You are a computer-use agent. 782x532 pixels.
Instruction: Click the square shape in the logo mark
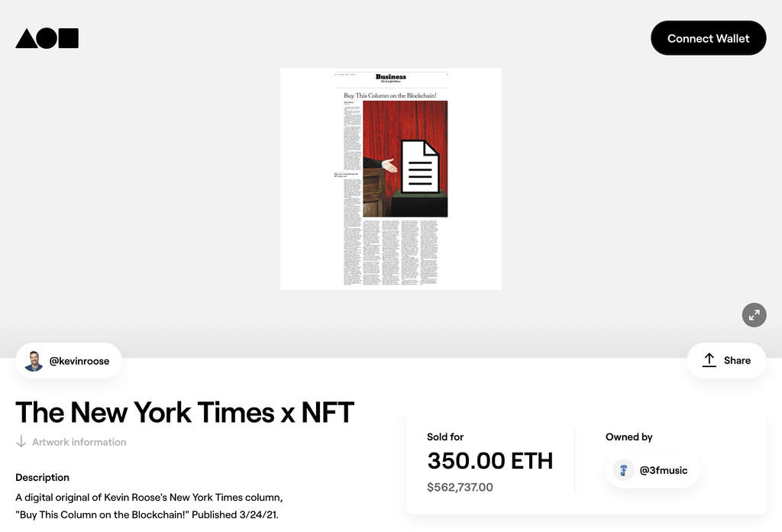[67, 38]
